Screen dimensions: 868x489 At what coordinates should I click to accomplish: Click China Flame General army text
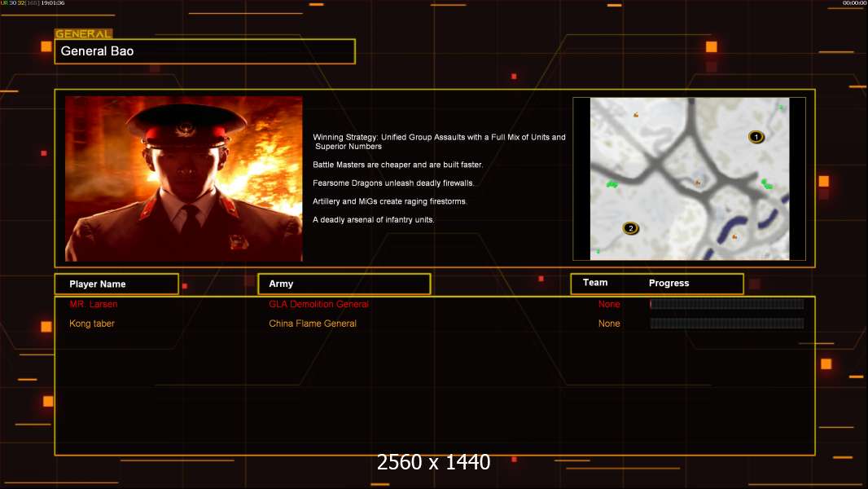click(313, 324)
